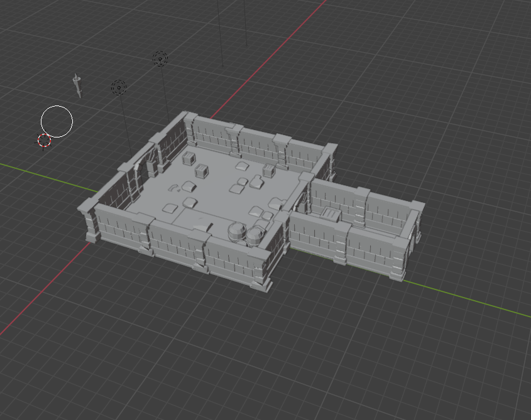The height and width of the screenshot is (420, 531).
Task: Select the point light nearest the torch object
Action: (x=119, y=88)
